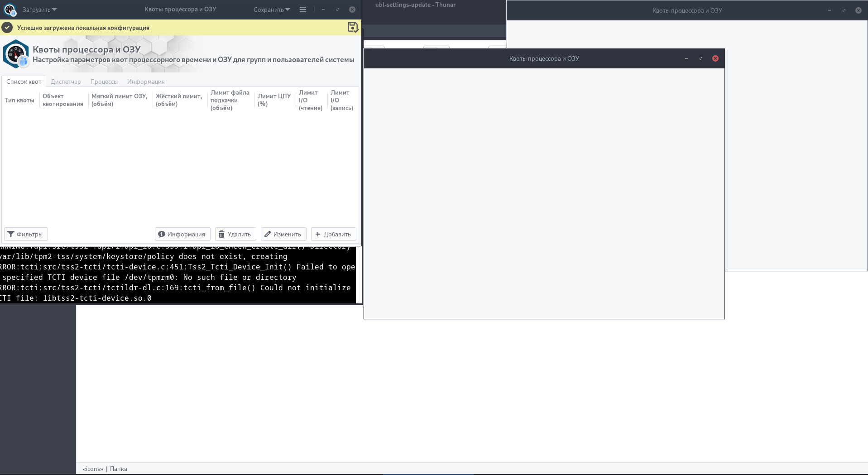Focus the ubl-settings-update Thunar title bar
The width and height of the screenshot is (868, 475).
[415, 5]
